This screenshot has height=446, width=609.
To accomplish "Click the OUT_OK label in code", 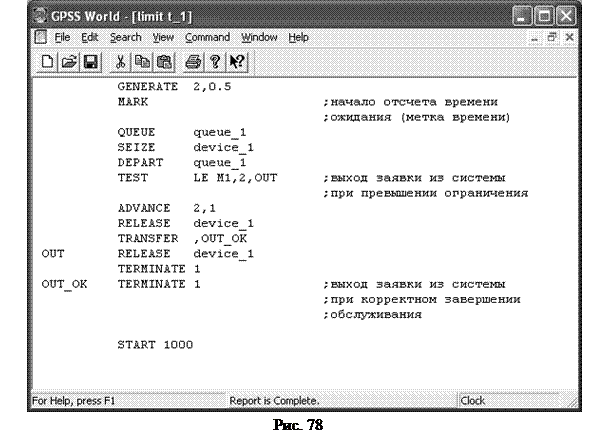I will [x=64, y=284].
